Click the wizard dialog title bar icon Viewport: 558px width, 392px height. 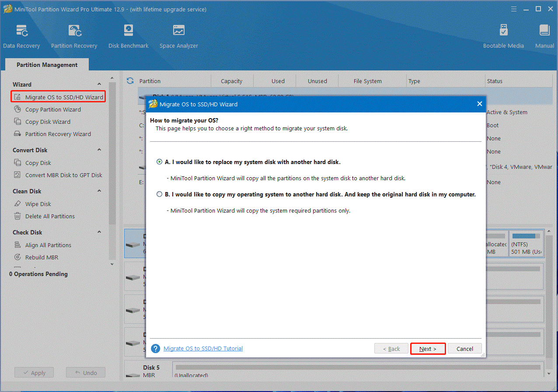(x=153, y=104)
